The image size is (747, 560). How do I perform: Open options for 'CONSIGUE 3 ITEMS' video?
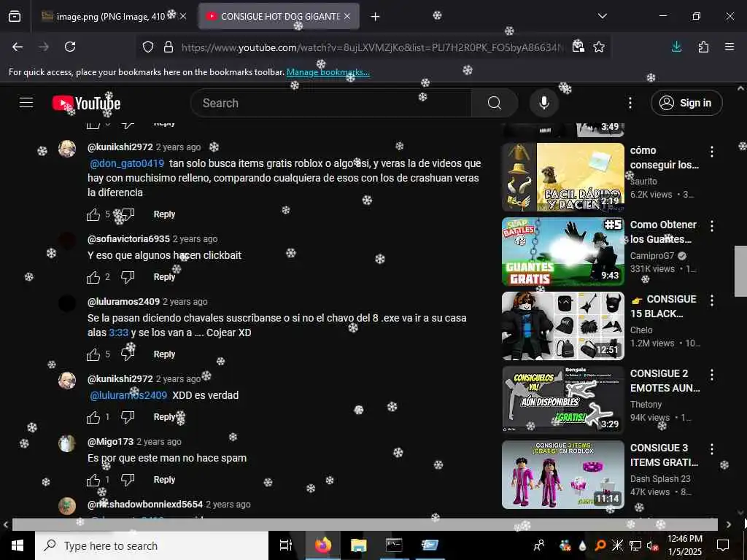point(712,448)
